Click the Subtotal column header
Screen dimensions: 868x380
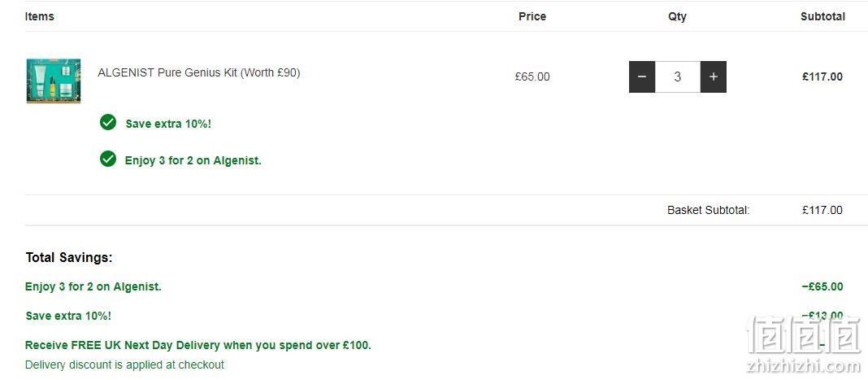pos(822,16)
